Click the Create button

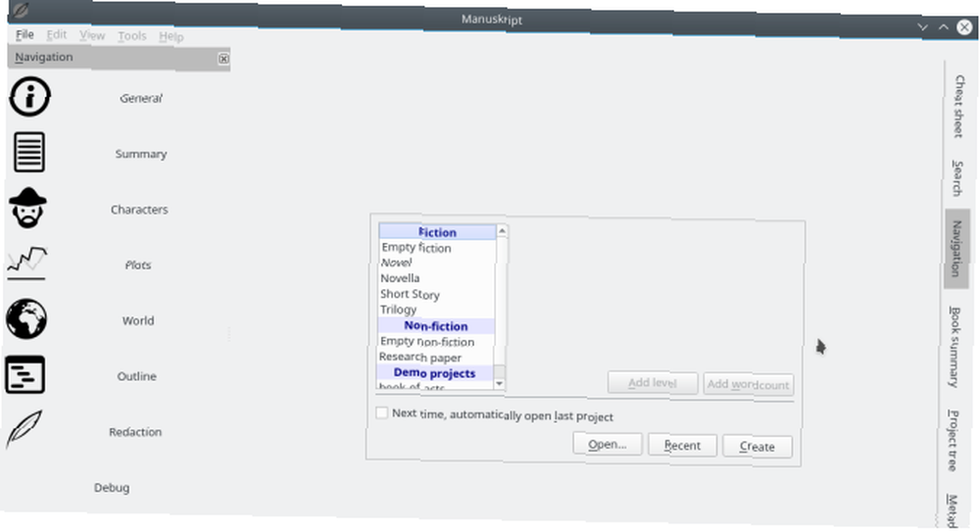pos(758,447)
